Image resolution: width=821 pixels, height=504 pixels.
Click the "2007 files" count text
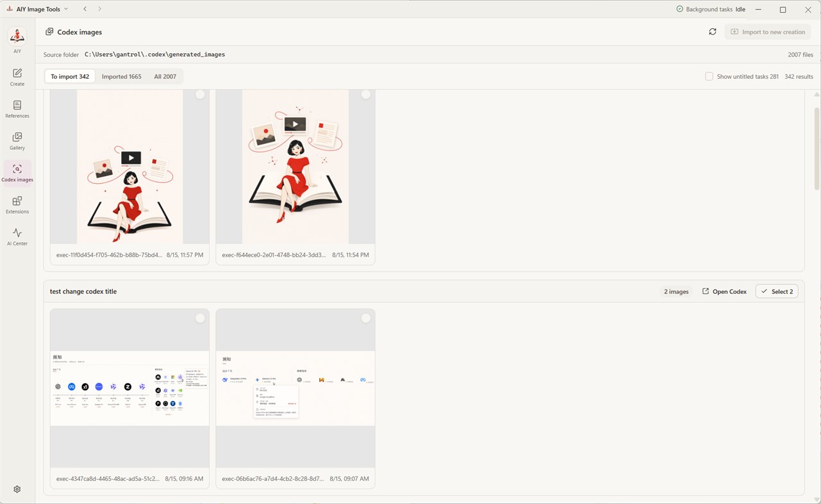[800, 54]
